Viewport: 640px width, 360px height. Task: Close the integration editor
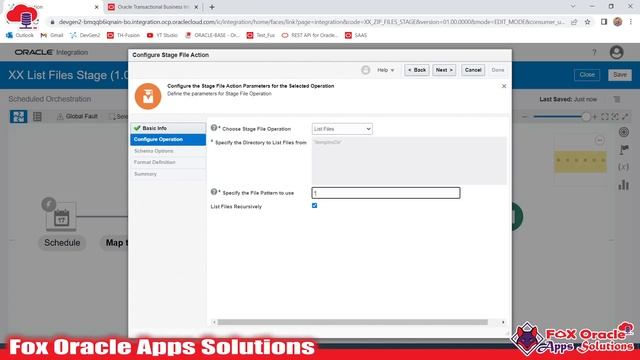[587, 75]
